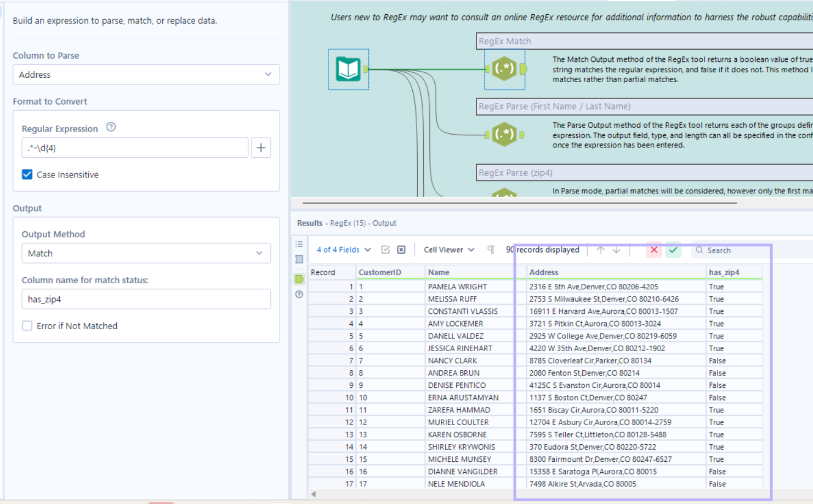Image resolution: width=813 pixels, height=504 pixels.
Task: Click the plus button beside Regular Expression
Action: (x=261, y=148)
